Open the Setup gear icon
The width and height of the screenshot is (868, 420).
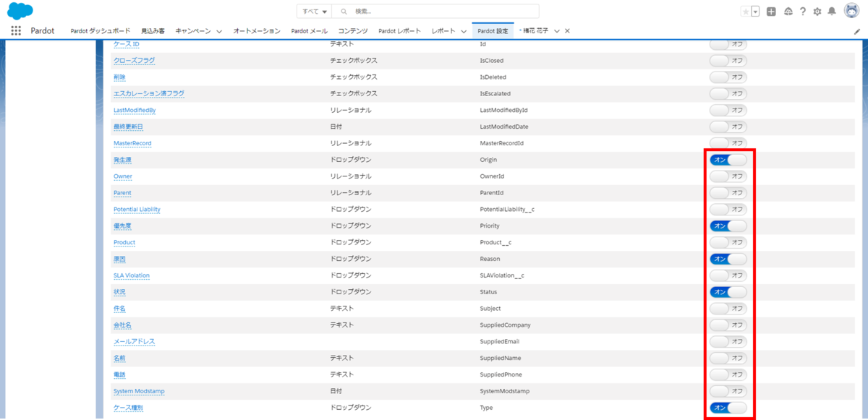point(817,12)
